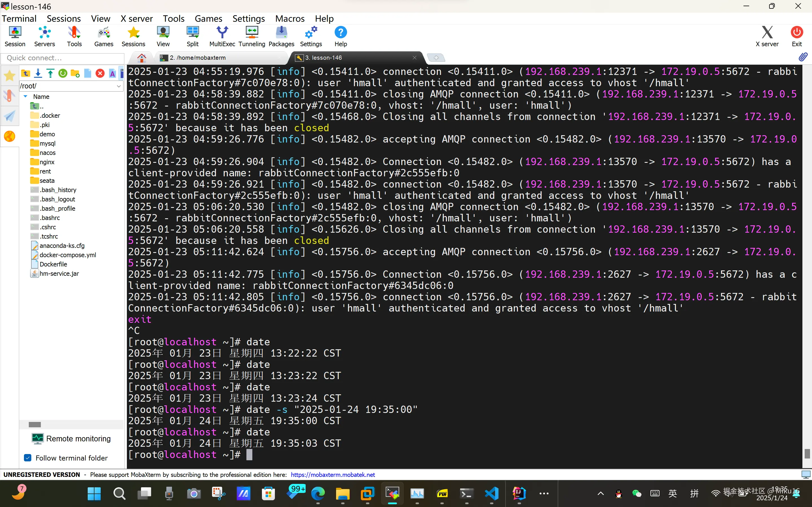Click the terminal vertical scrollbar thumb
812x507 pixels.
[x=807, y=453]
